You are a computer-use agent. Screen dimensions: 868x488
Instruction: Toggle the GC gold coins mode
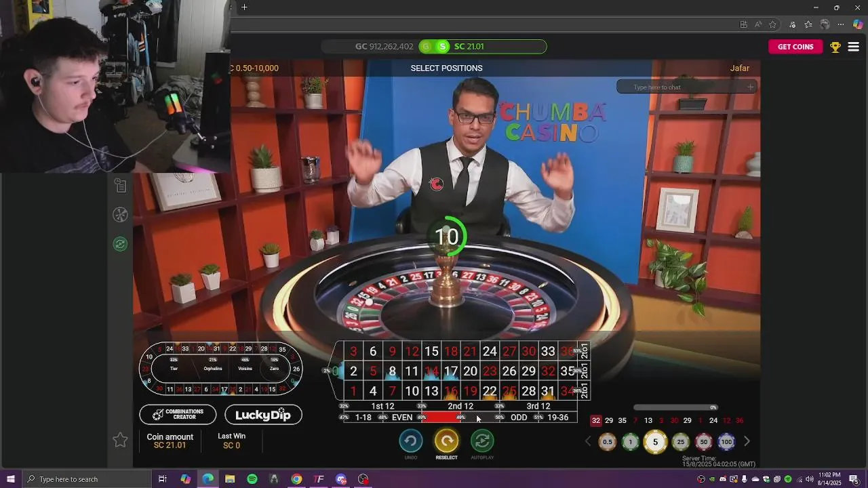point(426,47)
